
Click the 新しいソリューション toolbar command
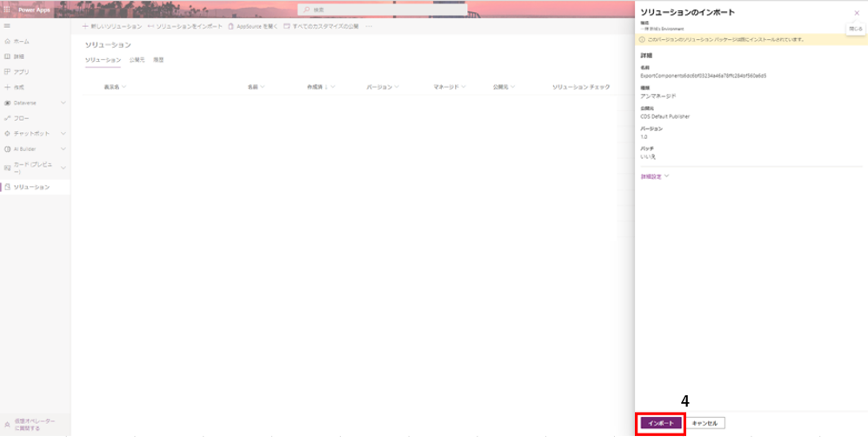click(111, 26)
